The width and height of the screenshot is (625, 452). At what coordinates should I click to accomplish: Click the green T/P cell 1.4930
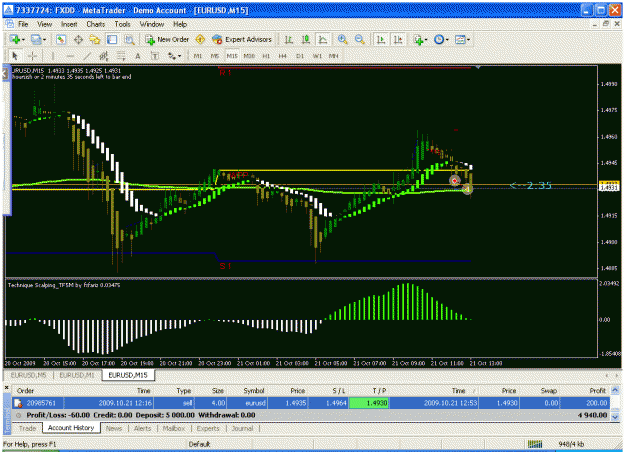pos(369,403)
